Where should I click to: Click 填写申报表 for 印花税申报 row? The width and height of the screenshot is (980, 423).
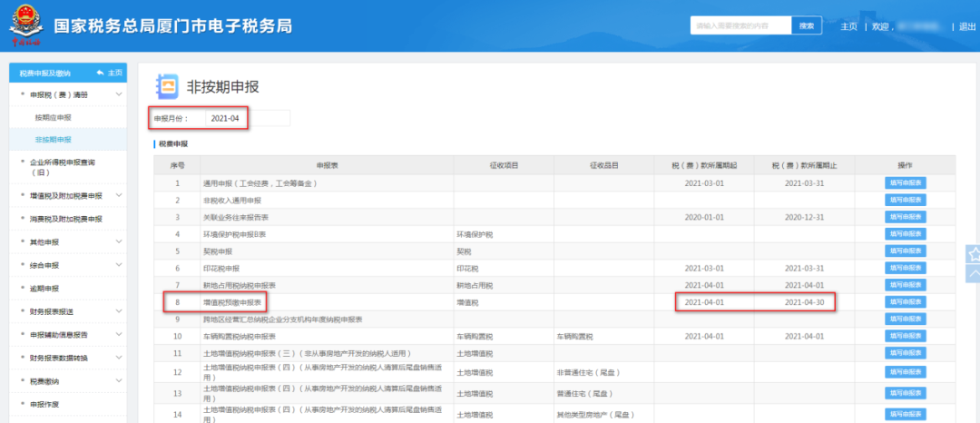click(905, 268)
